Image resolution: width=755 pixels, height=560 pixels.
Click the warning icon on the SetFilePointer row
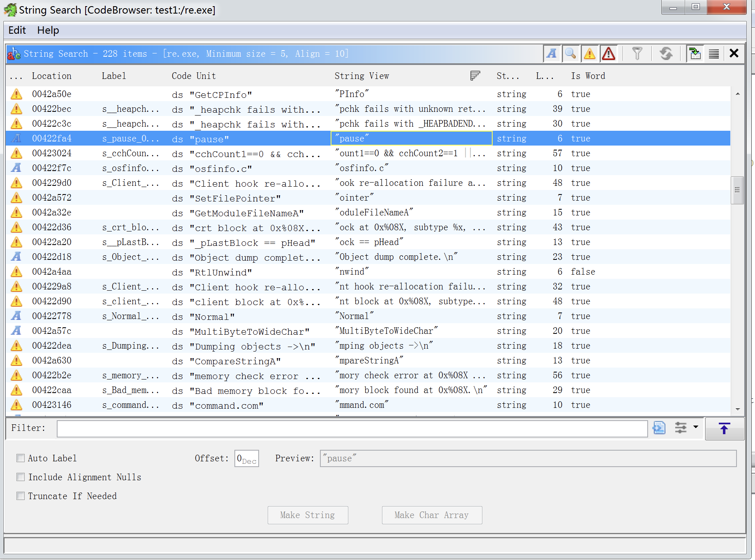(16, 198)
